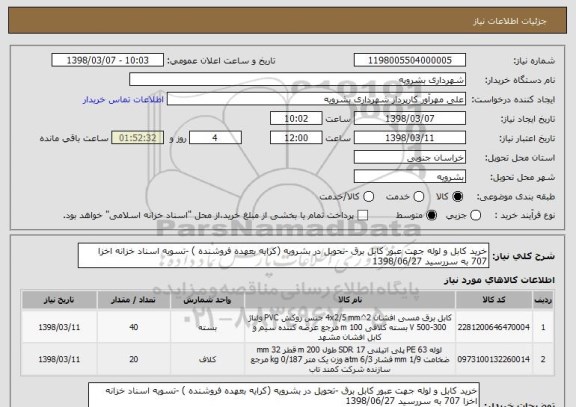Click quantity cell 40
The width and height of the screenshot is (576, 407).
coord(134,327)
